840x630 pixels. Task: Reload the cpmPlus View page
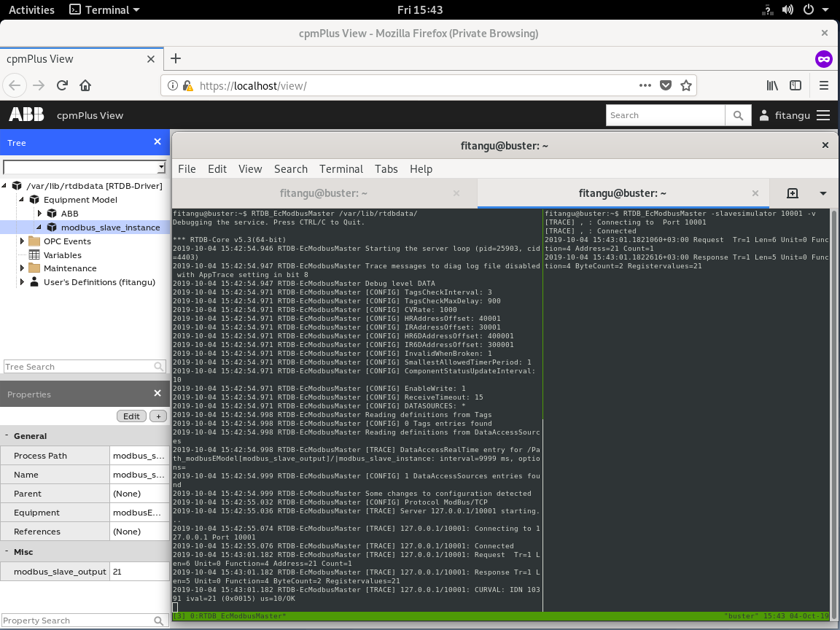click(x=62, y=85)
